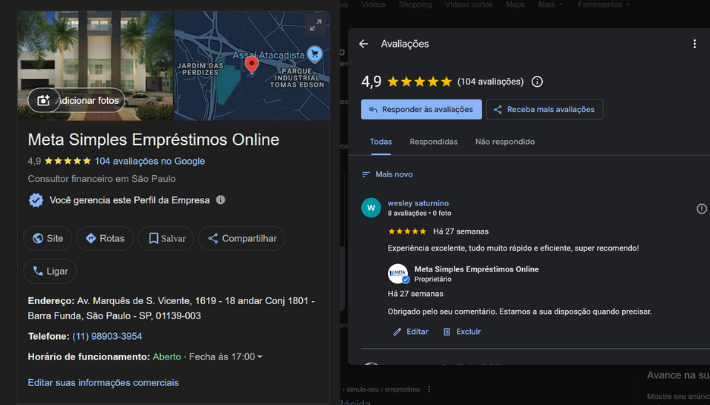Go back from the Avaliações panel
The image size is (710, 405).
pos(364,43)
